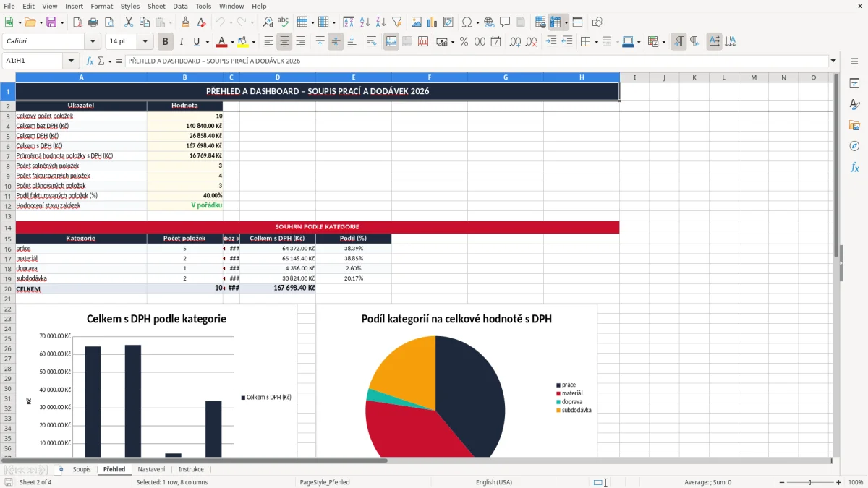Switch to the Nastavení sheet tab

coord(151,469)
